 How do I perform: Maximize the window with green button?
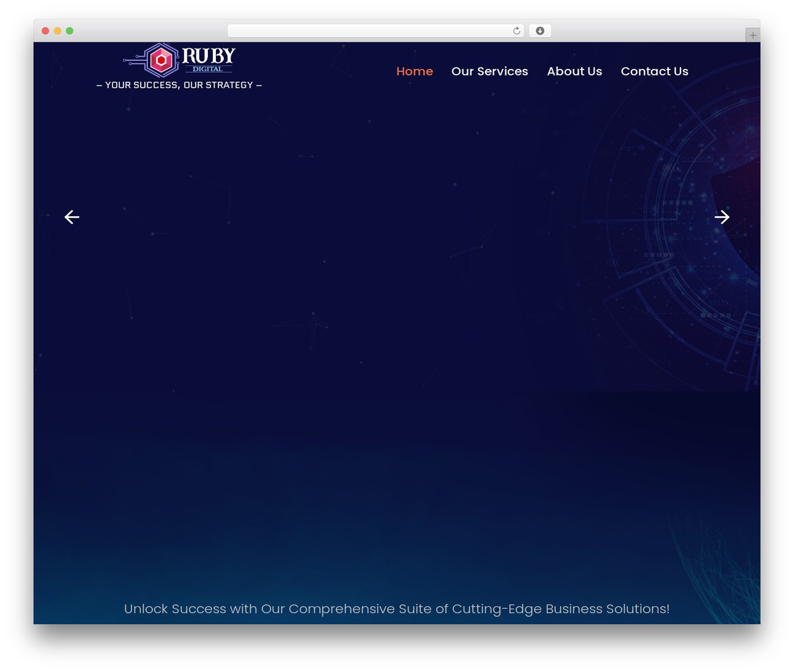[69, 31]
